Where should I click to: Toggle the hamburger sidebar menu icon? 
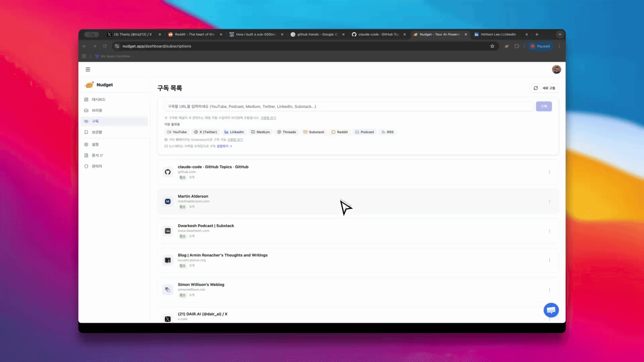click(88, 69)
